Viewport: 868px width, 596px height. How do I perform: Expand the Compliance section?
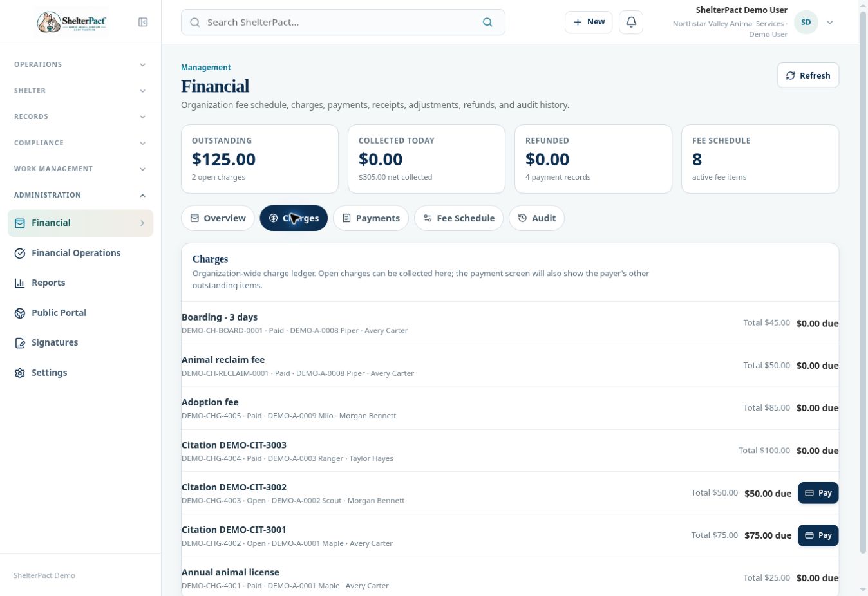coord(80,143)
